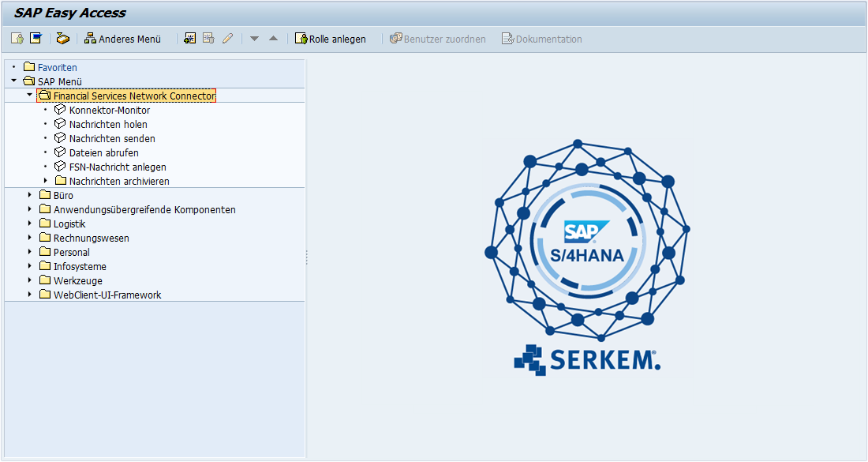Click the Anderes Menü button
The height and width of the screenshot is (462, 868).
[x=122, y=39]
